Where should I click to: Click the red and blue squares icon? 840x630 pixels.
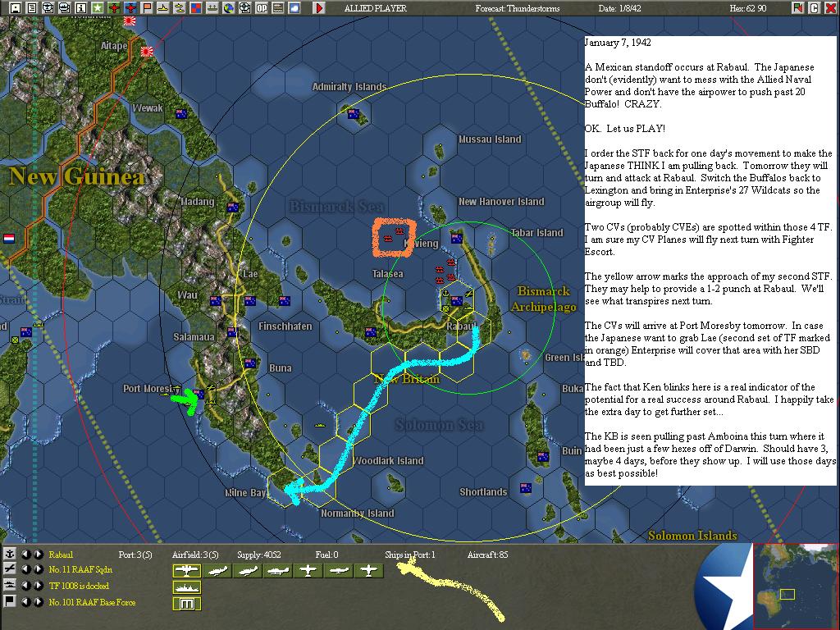(x=196, y=8)
